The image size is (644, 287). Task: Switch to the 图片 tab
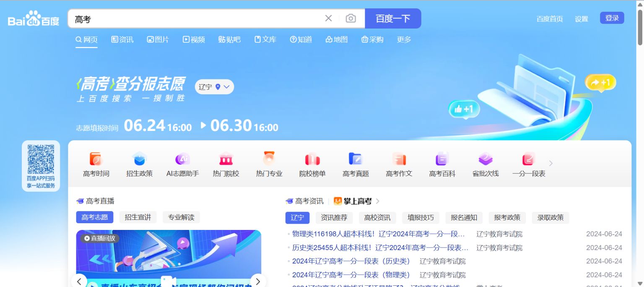click(x=158, y=39)
